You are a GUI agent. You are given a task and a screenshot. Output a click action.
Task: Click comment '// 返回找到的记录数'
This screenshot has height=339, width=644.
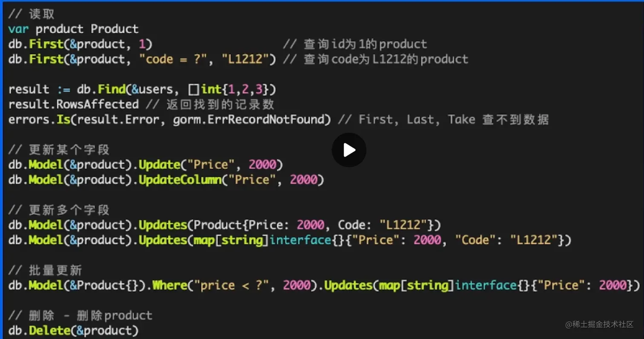click(x=210, y=104)
